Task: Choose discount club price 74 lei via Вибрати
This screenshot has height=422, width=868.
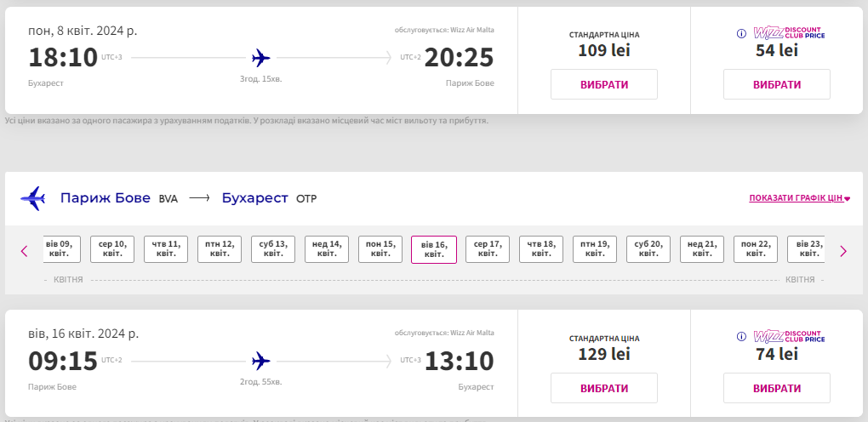Action: pyautogui.click(x=777, y=388)
